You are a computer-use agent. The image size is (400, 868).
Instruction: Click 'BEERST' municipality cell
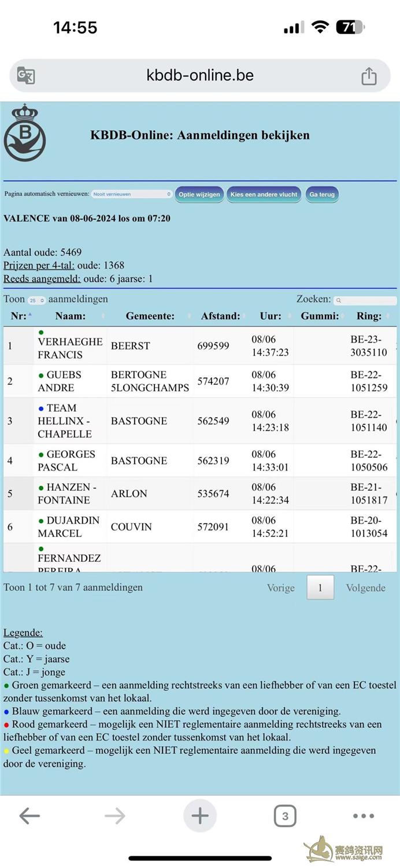131,346
